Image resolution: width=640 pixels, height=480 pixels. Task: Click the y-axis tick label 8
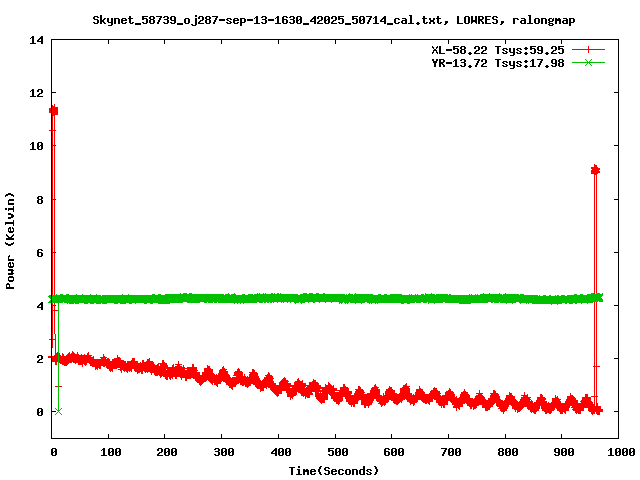click(x=40, y=200)
